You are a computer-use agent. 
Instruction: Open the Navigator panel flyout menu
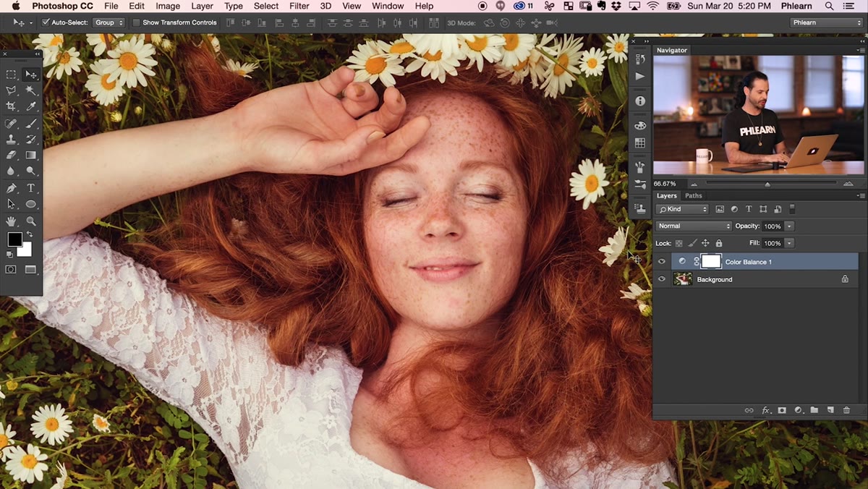point(860,50)
